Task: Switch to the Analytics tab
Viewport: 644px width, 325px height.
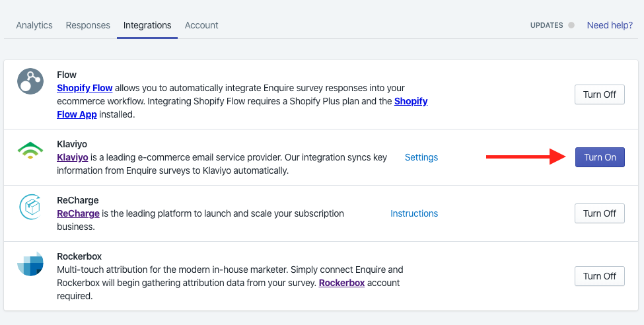Action: (34, 25)
